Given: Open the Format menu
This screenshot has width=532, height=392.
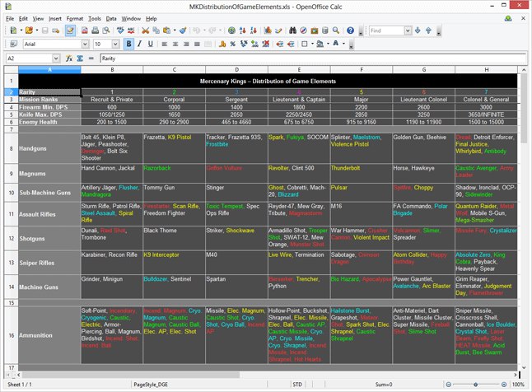Looking at the screenshot, I should (x=75, y=19).
